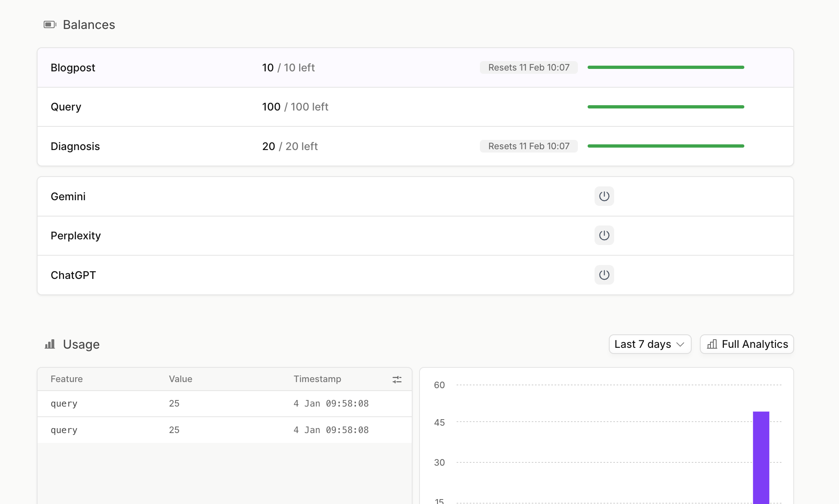
Task: Click the purple bar in usage chart
Action: pyautogui.click(x=761, y=457)
